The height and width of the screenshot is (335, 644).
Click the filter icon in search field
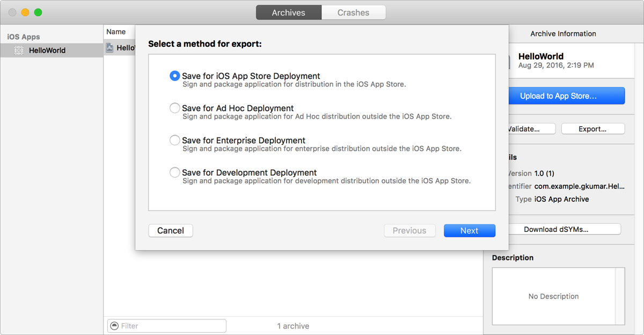click(x=114, y=326)
